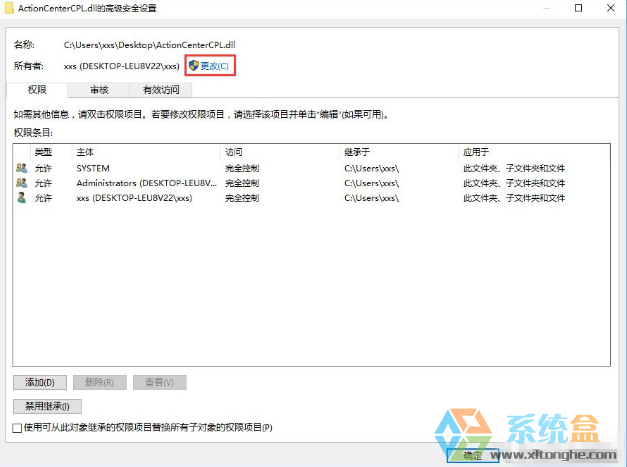Close the advanced security settings window
The height and width of the screenshot is (467, 627).
(610, 8)
